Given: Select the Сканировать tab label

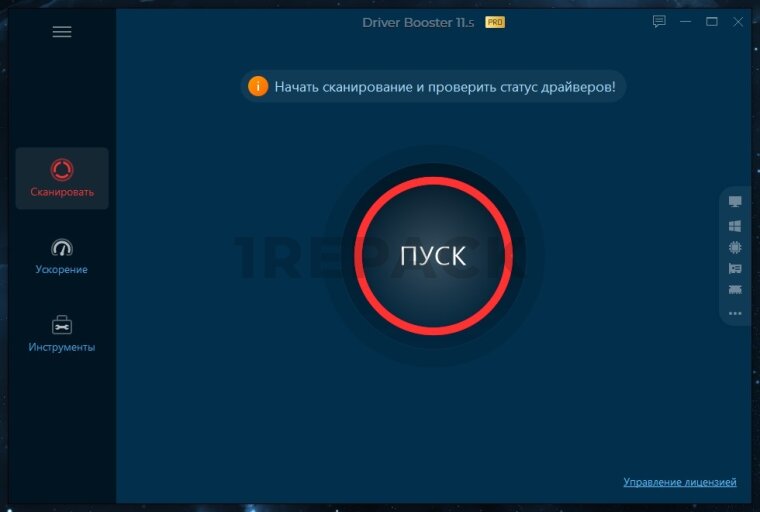Looking at the screenshot, I should (62, 192).
